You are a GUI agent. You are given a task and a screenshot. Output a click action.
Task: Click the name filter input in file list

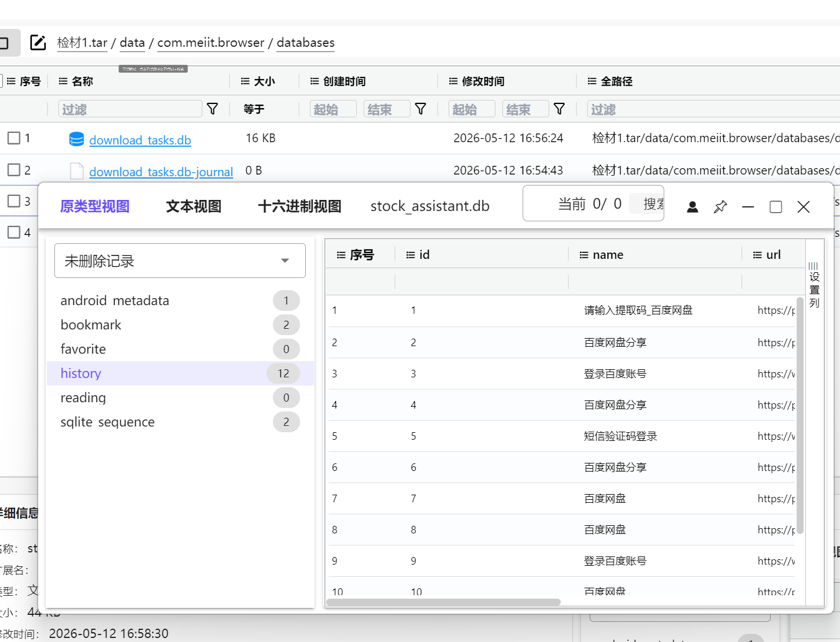click(x=130, y=109)
